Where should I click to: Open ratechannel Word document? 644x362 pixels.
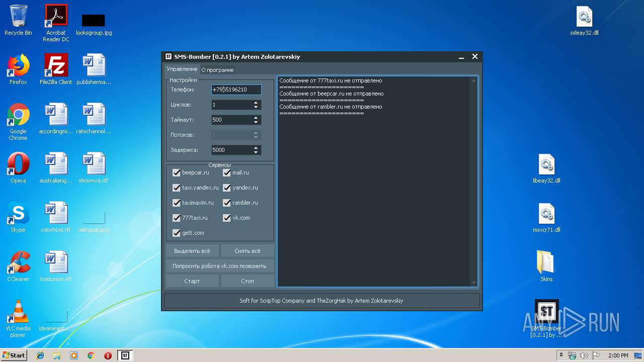click(94, 119)
